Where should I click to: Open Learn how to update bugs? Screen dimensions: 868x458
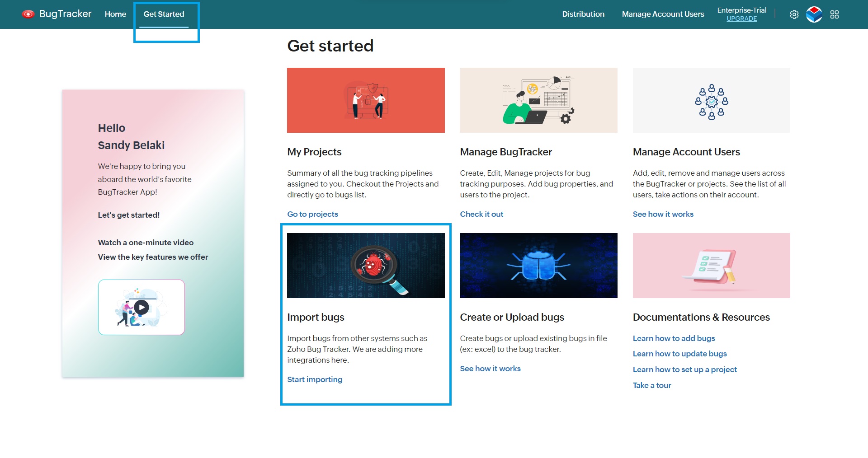[x=679, y=354]
